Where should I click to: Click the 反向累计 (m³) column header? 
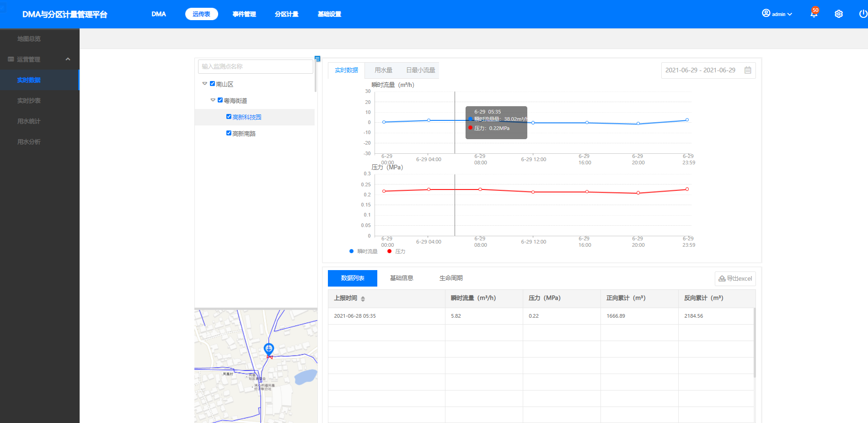pos(717,298)
